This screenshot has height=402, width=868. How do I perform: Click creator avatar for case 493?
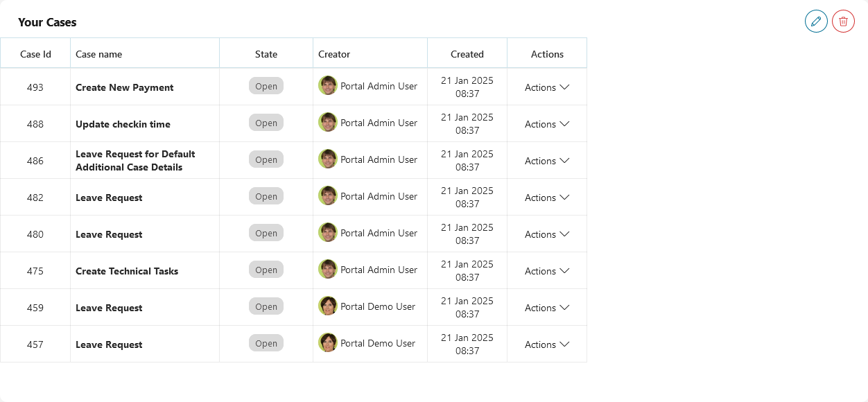(x=328, y=86)
